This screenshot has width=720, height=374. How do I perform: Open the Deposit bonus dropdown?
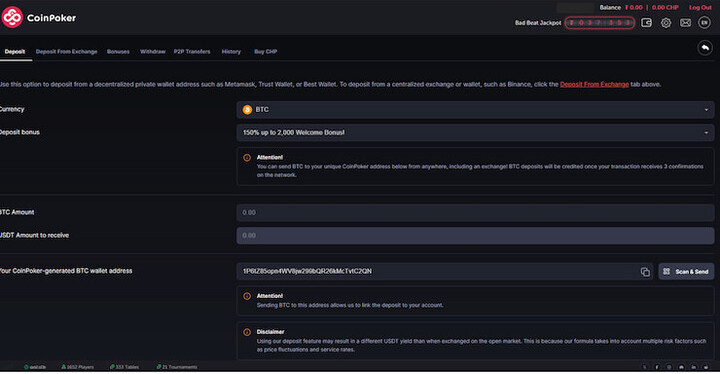click(x=475, y=133)
